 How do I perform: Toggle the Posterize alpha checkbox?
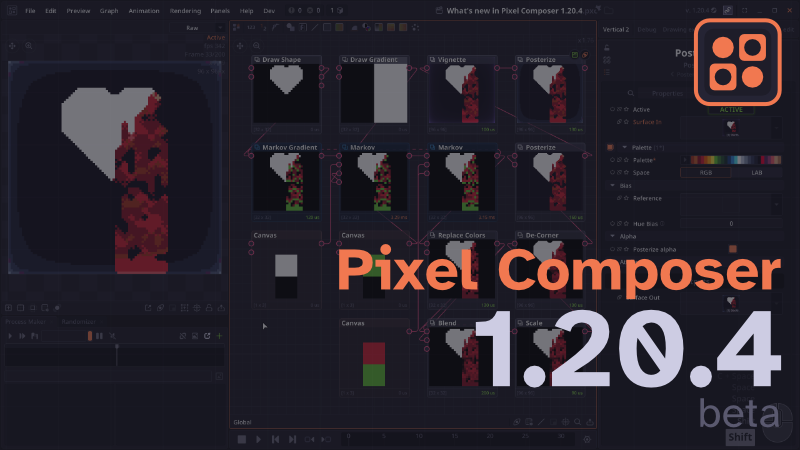tap(733, 249)
